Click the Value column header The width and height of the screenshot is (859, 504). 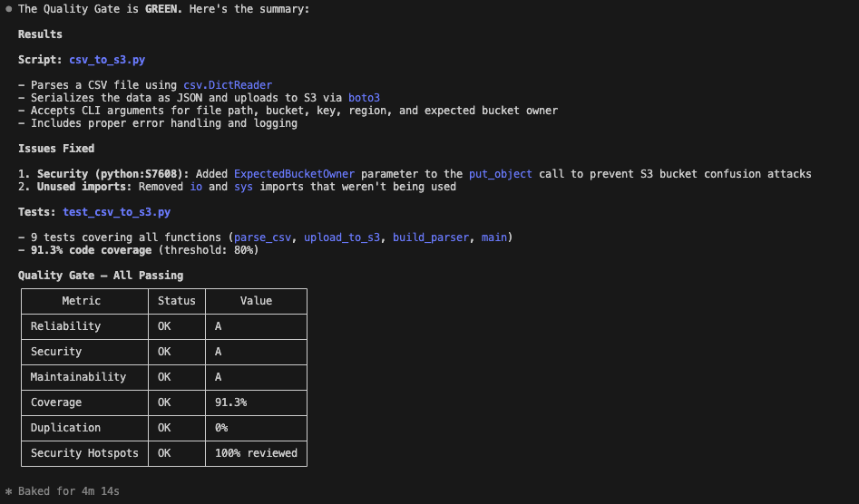[256, 301]
